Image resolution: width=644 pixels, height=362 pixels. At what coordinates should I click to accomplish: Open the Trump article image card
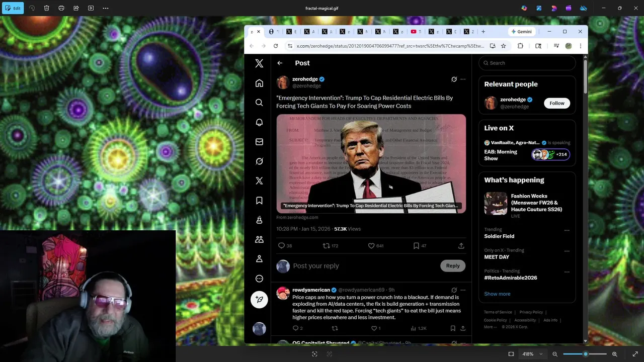pos(371,163)
